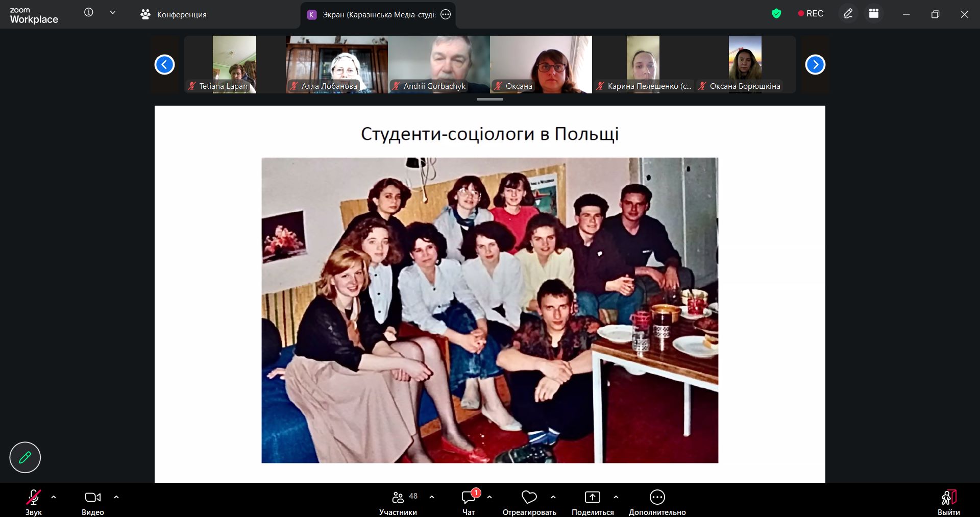Viewport: 980px width, 517px height.
Task: Select the Конференция tab
Action: click(x=174, y=15)
